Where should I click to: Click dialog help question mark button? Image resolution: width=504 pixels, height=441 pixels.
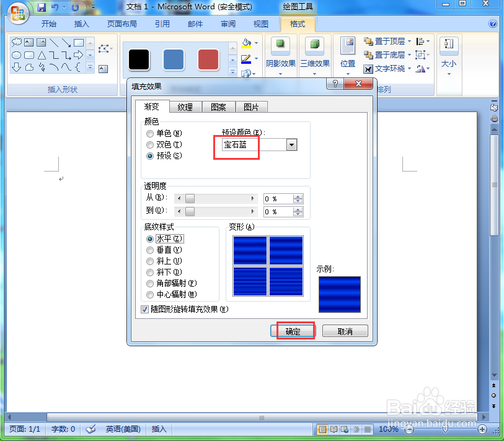pos(335,84)
